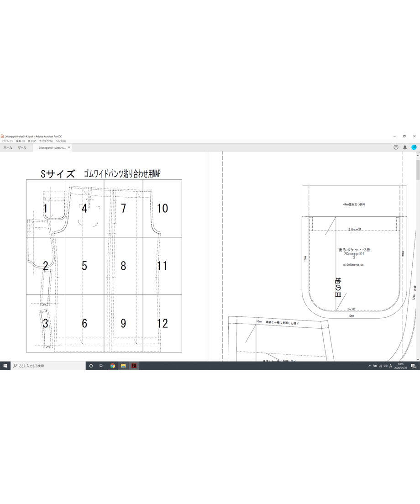The width and height of the screenshot is (420, 504).
Task: Click the コバST label at the pocket bottom
Action: [351, 310]
